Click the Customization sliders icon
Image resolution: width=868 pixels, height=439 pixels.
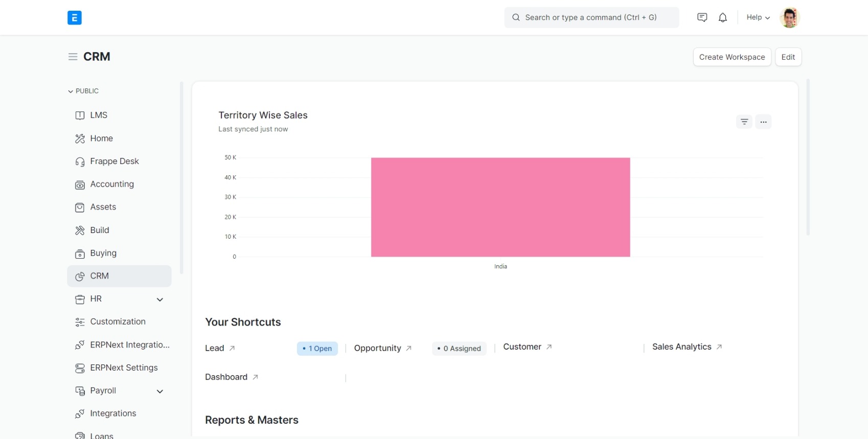[80, 322]
